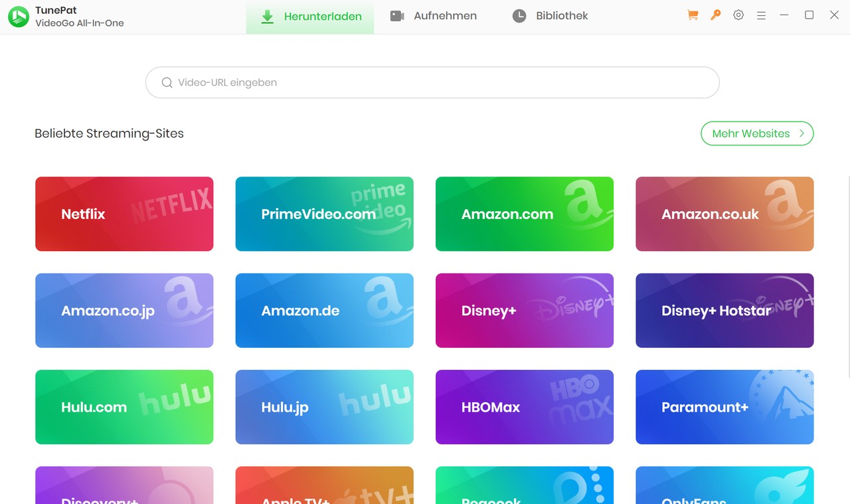Screen dimensions: 850x504
Task: Focus the Video-URL eingeben field
Action: 438,83
